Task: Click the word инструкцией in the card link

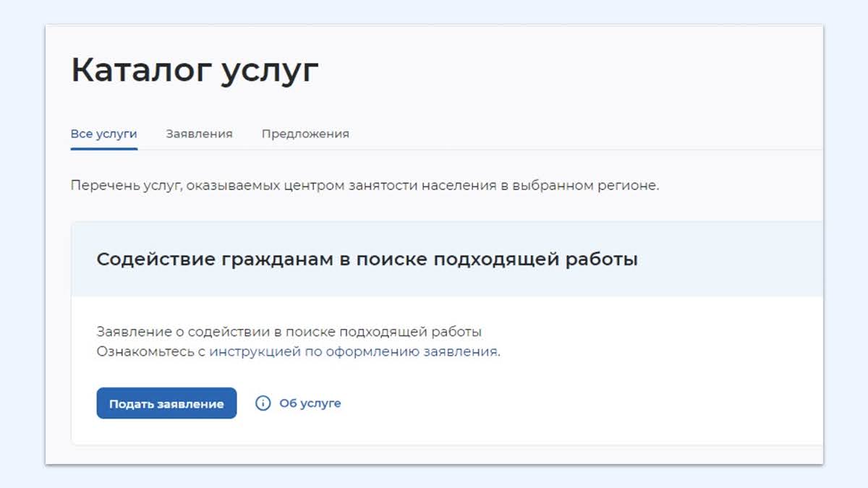Action: (255, 352)
